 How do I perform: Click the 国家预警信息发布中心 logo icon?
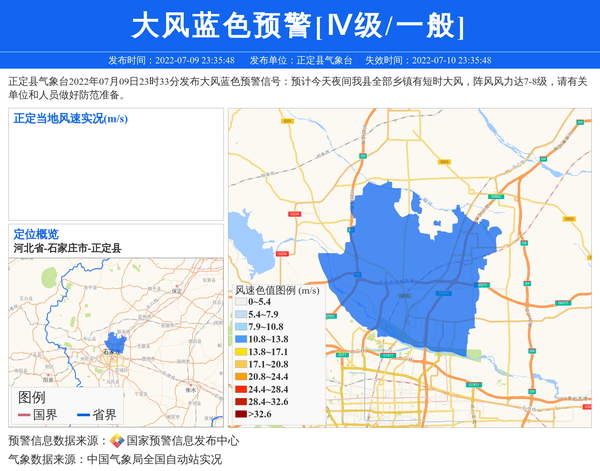117,440
